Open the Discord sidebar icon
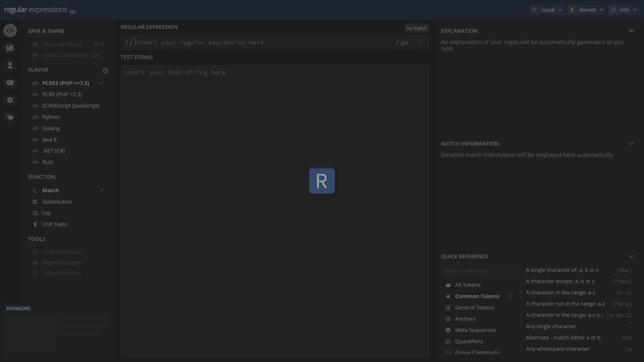The width and height of the screenshot is (644, 362). pyautogui.click(x=10, y=82)
